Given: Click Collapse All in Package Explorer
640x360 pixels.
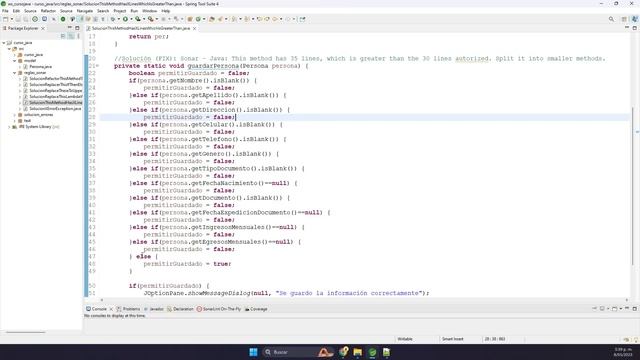Looking at the screenshot, I should tap(63, 36).
